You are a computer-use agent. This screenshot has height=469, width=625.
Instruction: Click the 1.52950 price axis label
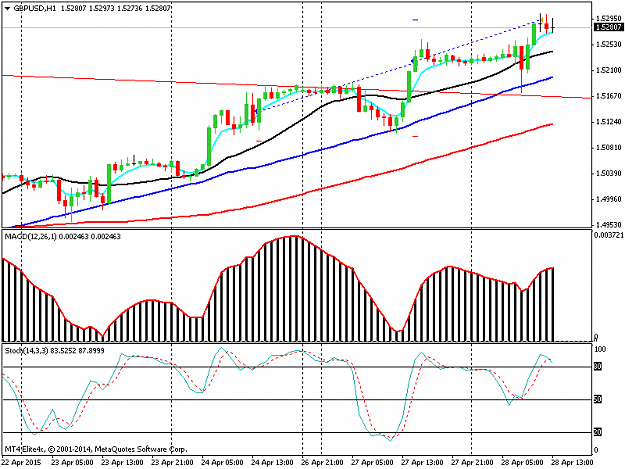[x=609, y=18]
